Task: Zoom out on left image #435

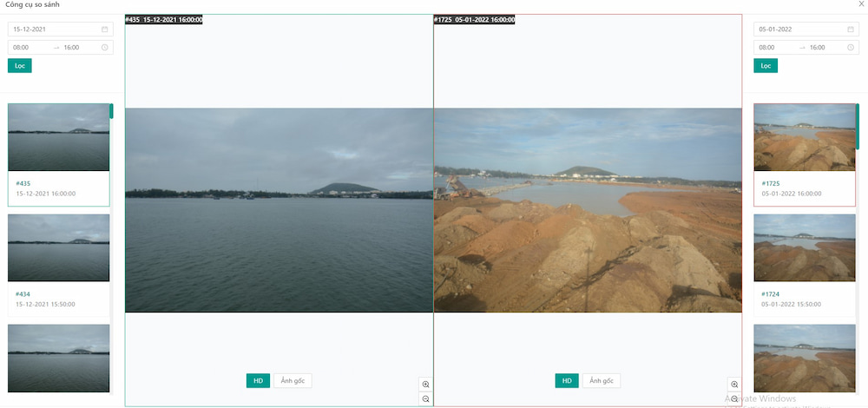Action: (x=425, y=398)
